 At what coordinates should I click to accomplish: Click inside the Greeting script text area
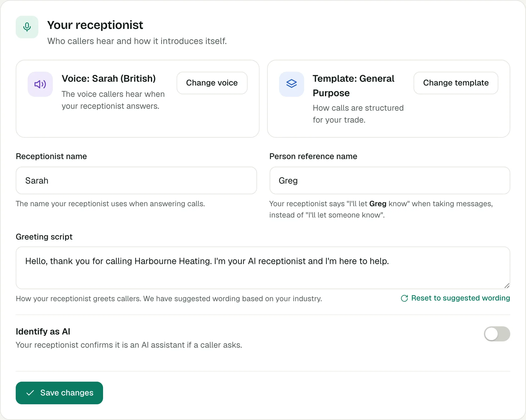tap(263, 268)
